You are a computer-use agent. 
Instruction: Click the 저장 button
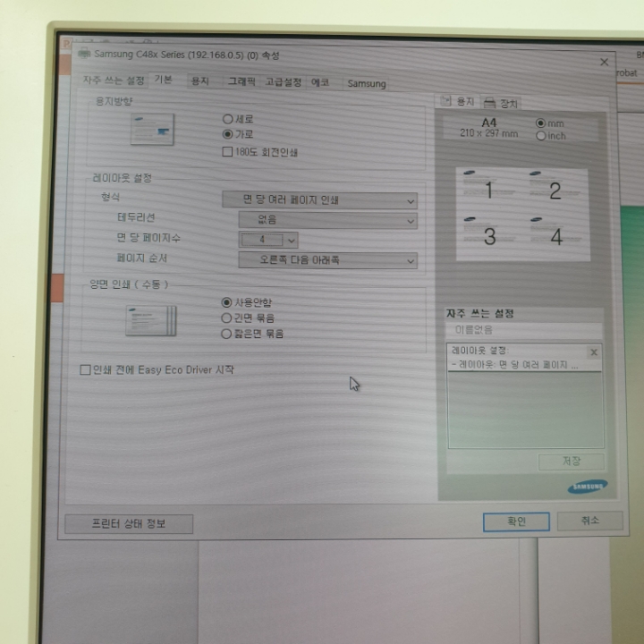coord(571,462)
